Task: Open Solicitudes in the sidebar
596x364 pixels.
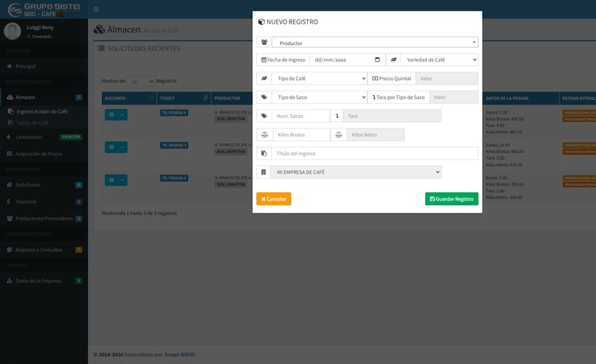Action: (x=44, y=185)
